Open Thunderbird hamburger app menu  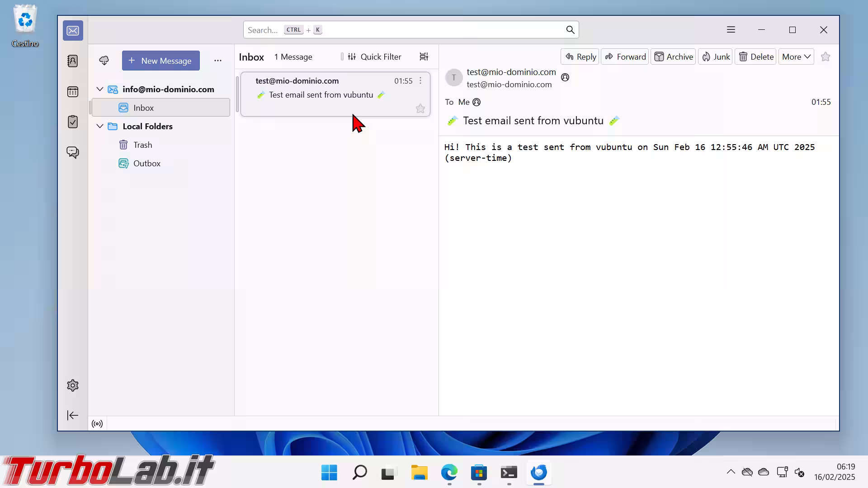tap(731, 30)
